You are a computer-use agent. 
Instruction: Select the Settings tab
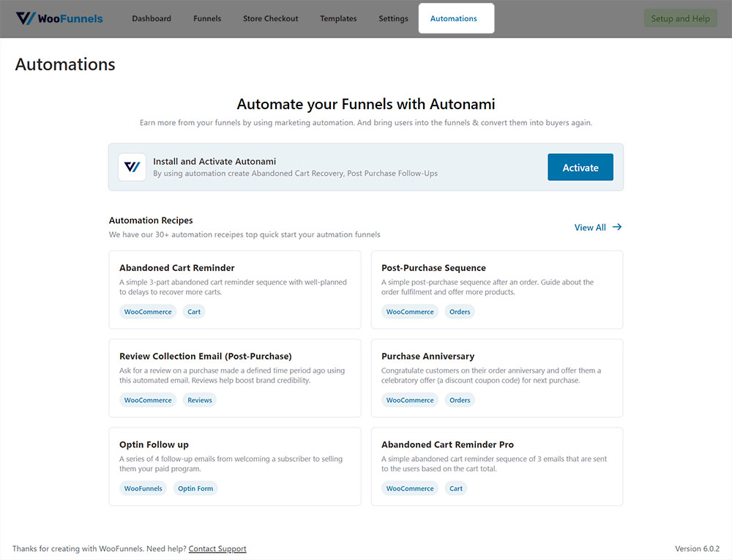[394, 19]
